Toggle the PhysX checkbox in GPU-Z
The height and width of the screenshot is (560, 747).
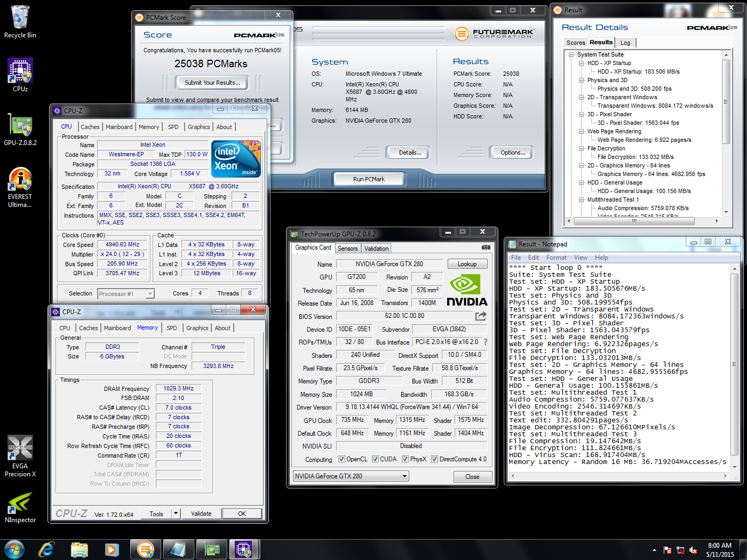click(x=405, y=459)
